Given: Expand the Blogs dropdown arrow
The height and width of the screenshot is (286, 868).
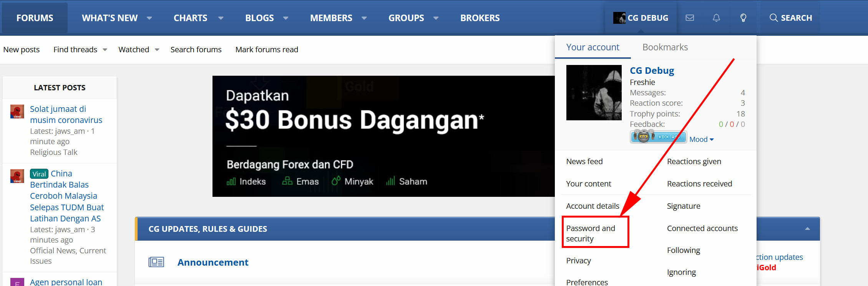Looking at the screenshot, I should pos(286,18).
